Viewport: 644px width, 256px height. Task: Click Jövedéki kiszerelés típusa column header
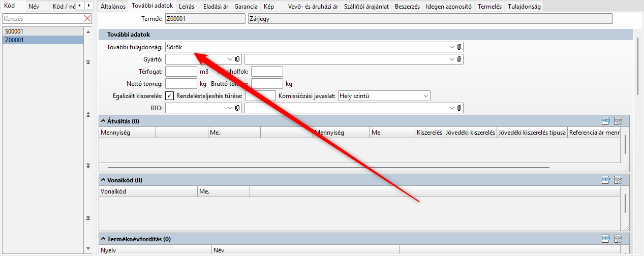[532, 133]
